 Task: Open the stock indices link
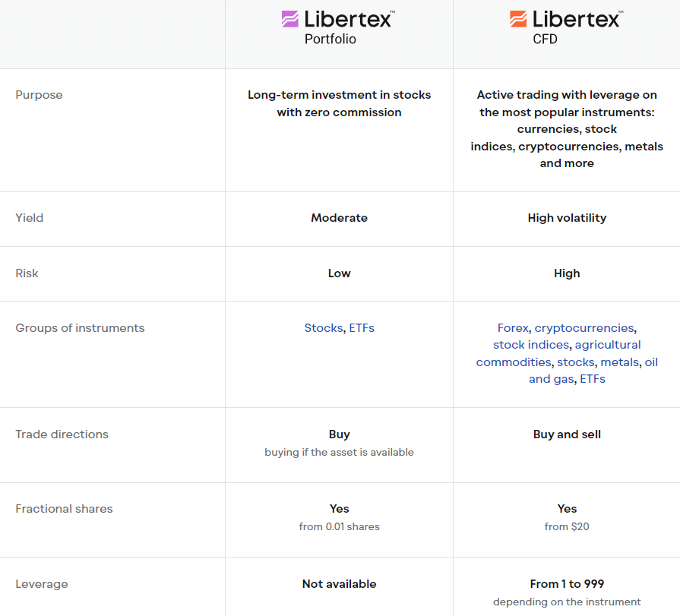(x=531, y=345)
